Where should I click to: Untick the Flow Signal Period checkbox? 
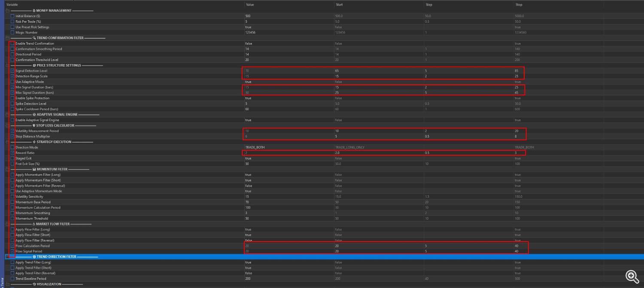tap(12, 251)
